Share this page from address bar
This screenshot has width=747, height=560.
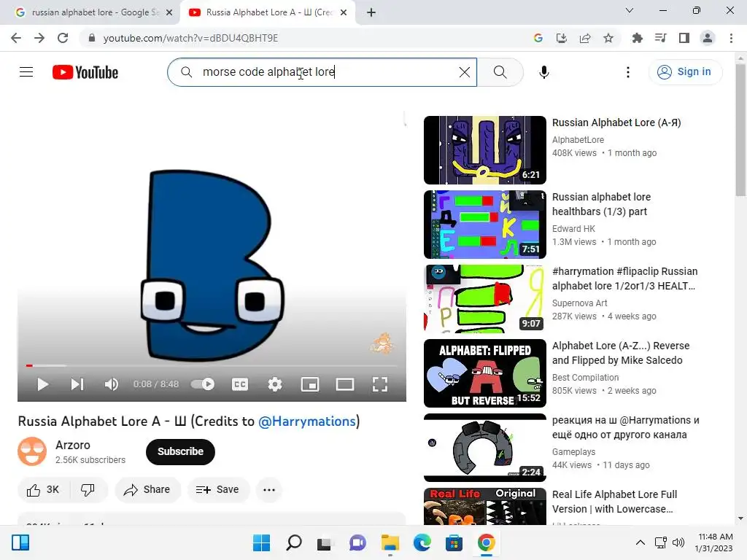[x=585, y=38]
